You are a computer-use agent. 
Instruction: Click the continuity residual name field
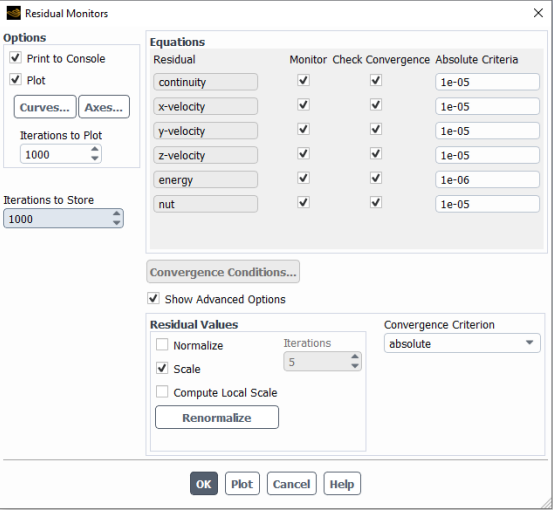[205, 82]
